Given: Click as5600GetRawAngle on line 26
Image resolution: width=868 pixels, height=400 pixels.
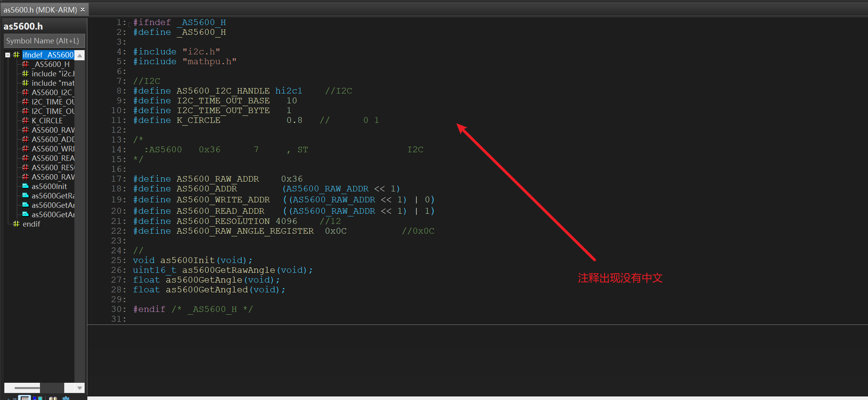Looking at the screenshot, I should pos(229,270).
